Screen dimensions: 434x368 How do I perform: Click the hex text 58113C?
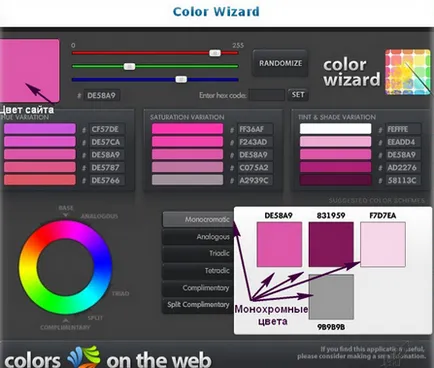pos(402,180)
